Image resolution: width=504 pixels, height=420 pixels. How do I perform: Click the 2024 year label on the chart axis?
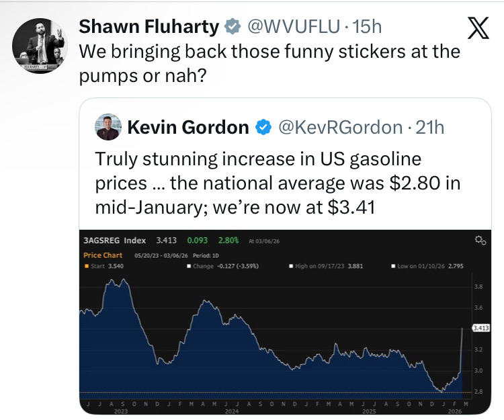point(232,411)
